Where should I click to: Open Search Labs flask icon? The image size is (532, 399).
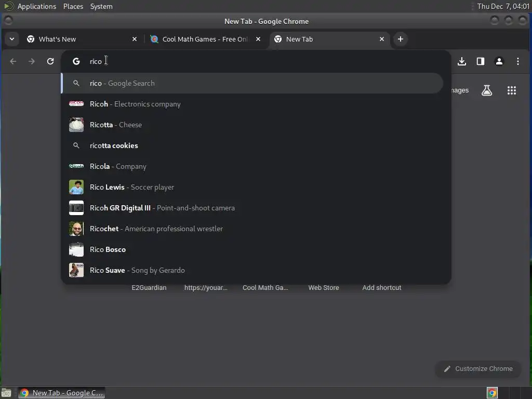[x=487, y=90]
